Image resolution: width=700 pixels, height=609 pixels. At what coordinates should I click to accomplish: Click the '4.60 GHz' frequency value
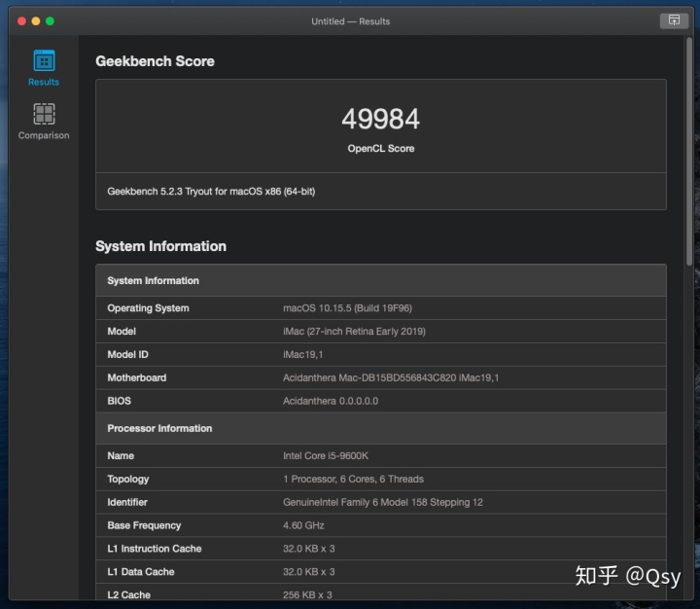(303, 525)
